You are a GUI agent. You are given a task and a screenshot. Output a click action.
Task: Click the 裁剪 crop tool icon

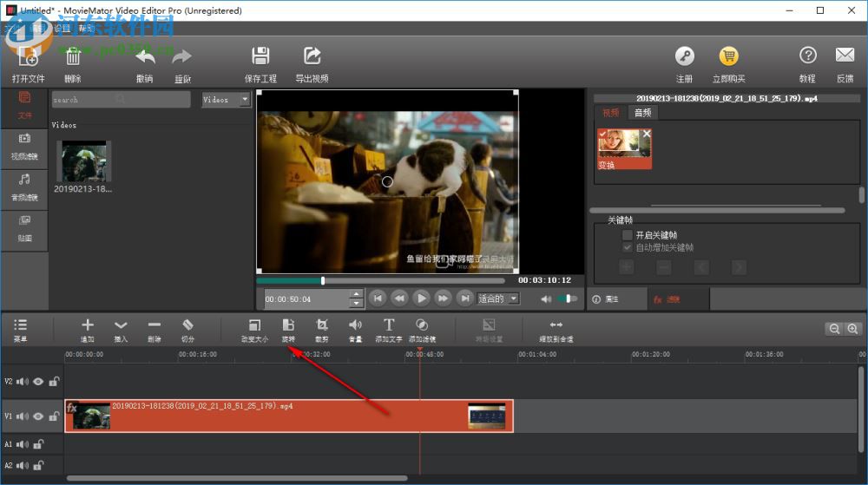coord(322,324)
